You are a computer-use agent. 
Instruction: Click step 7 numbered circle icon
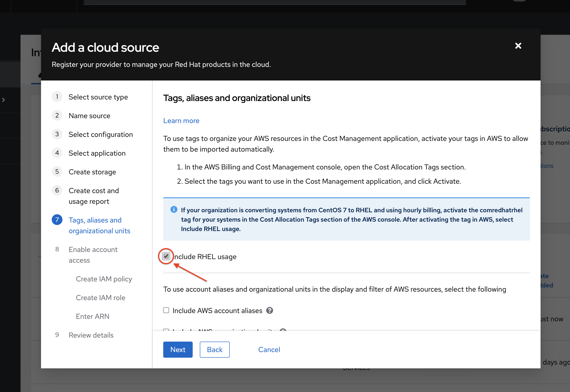[x=57, y=220]
